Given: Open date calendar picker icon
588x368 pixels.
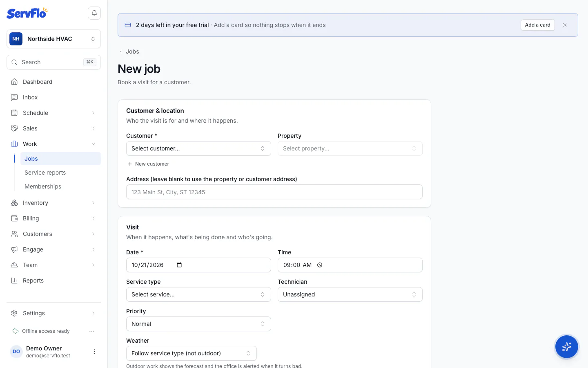Looking at the screenshot, I should coord(179,265).
